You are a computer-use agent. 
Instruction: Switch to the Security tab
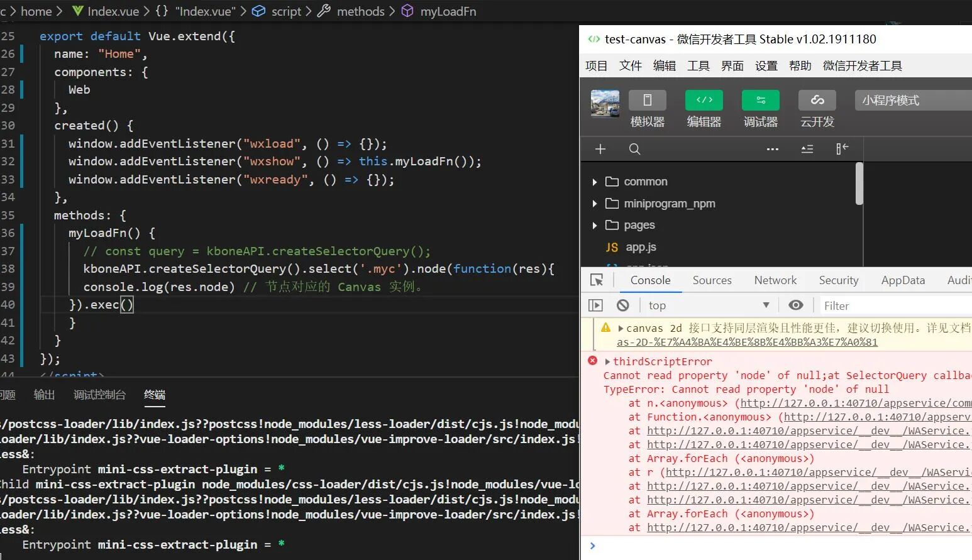pos(838,280)
